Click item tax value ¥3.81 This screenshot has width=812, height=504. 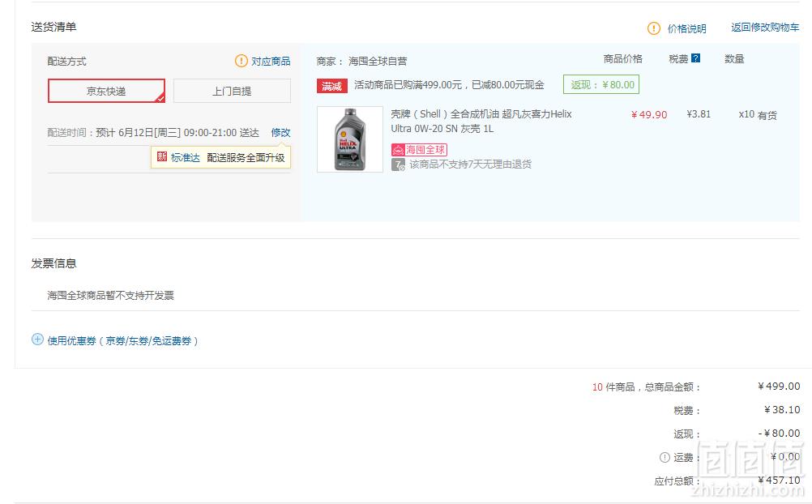coord(699,114)
